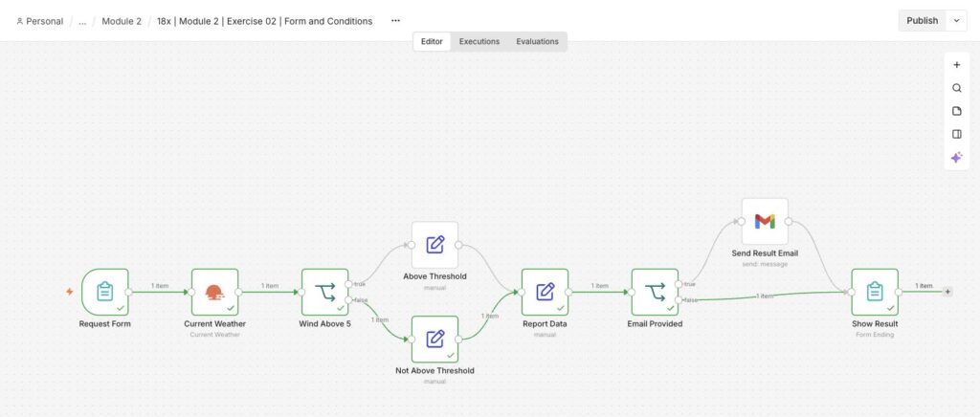Open Module 2 breadcrumb folder
The height and width of the screenshot is (417, 980).
coord(122,21)
